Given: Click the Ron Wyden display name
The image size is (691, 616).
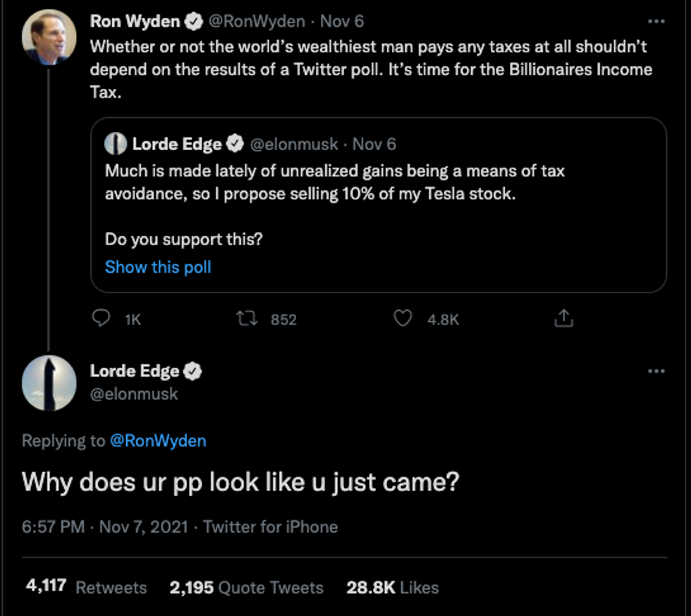Looking at the screenshot, I should point(135,22).
